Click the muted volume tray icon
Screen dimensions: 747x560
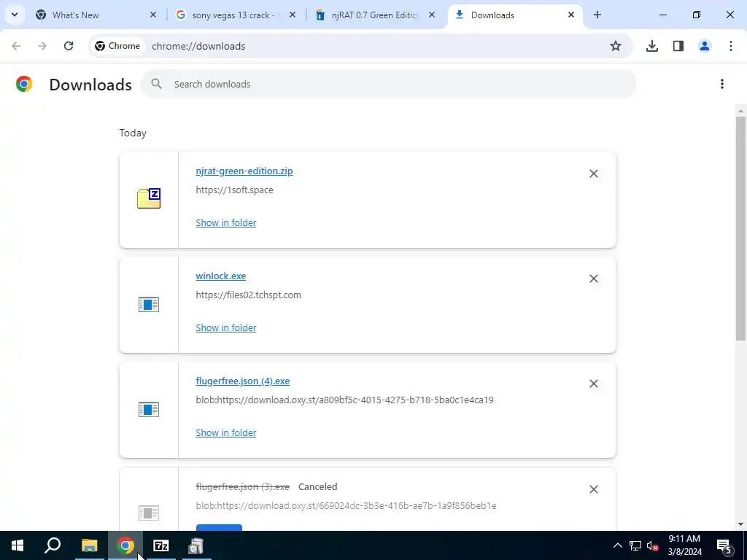point(653,545)
